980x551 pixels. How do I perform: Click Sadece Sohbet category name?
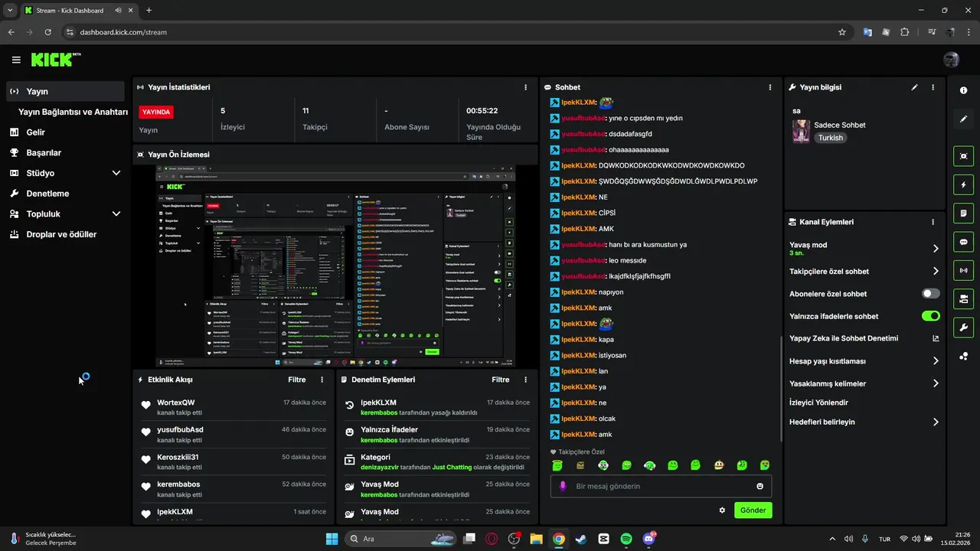tap(840, 125)
